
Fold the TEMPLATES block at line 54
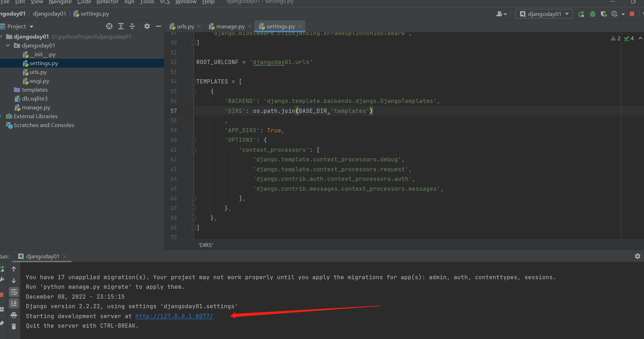coord(193,82)
